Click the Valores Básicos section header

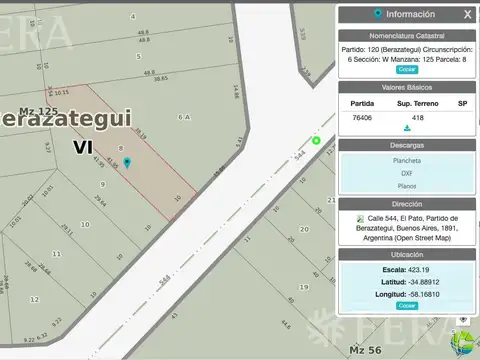(x=407, y=87)
